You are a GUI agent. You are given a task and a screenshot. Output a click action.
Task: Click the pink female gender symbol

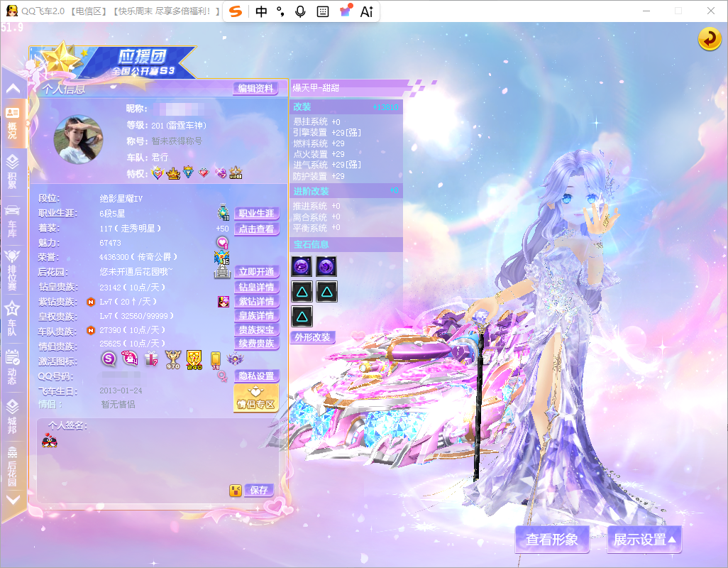pyautogui.click(x=222, y=376)
